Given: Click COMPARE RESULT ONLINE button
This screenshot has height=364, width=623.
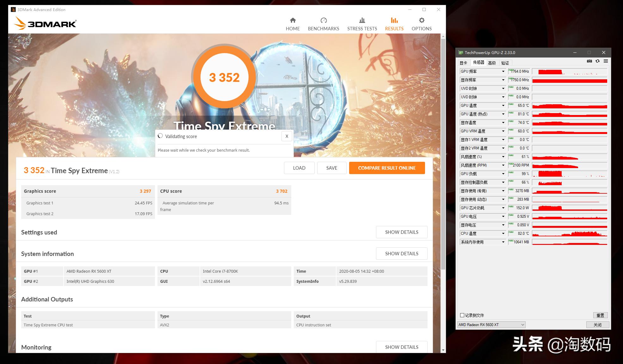Looking at the screenshot, I should 387,168.
